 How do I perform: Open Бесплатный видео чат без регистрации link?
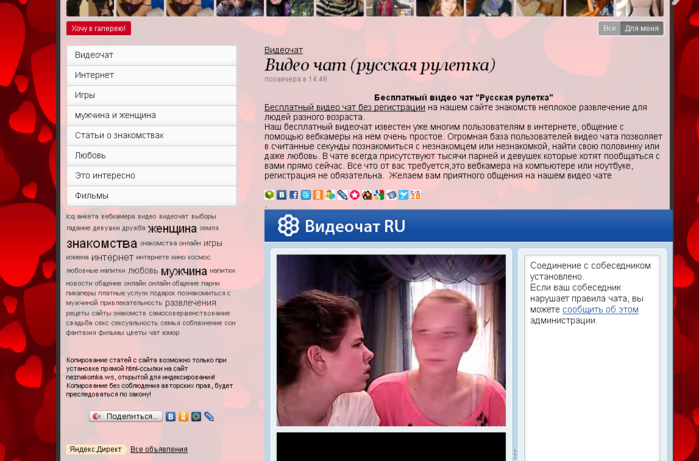[x=344, y=107]
